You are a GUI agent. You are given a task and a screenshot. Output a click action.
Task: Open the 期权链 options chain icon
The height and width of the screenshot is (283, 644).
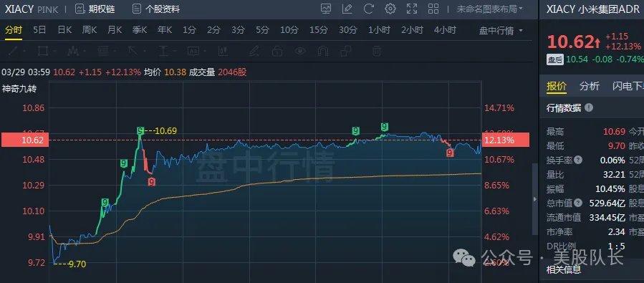click(80, 9)
